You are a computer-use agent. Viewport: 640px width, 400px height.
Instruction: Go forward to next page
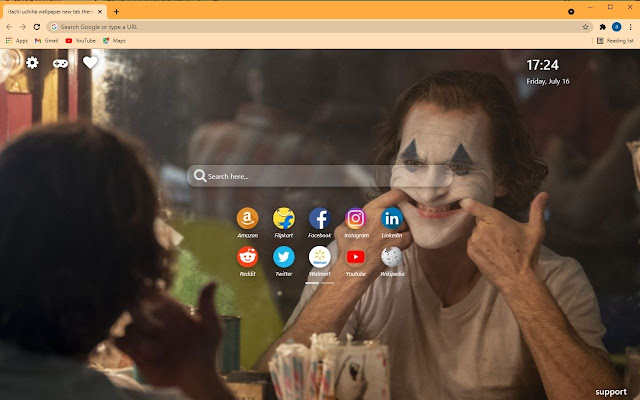pos(23,27)
